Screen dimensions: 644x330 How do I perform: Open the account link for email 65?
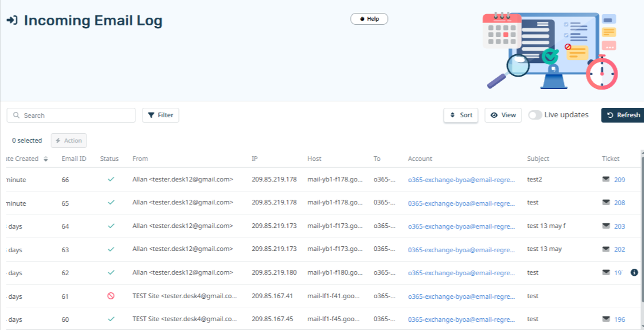[461, 203]
